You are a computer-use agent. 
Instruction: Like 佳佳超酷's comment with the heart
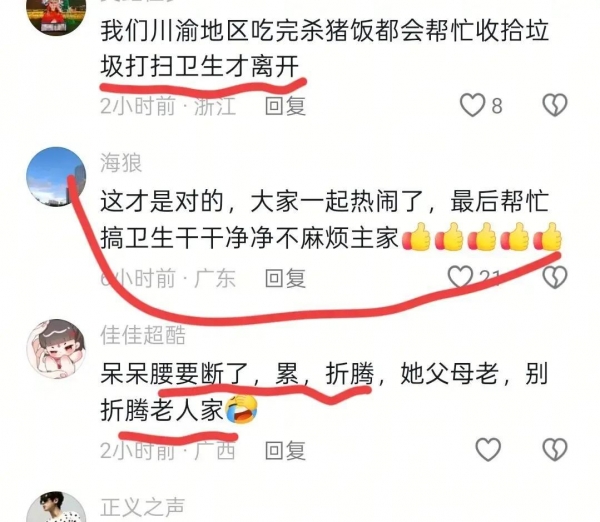[x=488, y=449]
